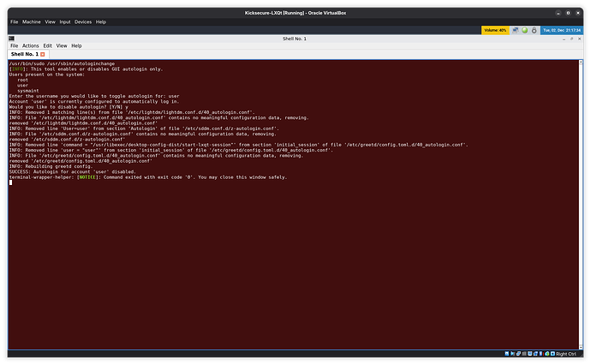
Task: Open the VirtualBox Devices menu
Action: [x=83, y=21]
